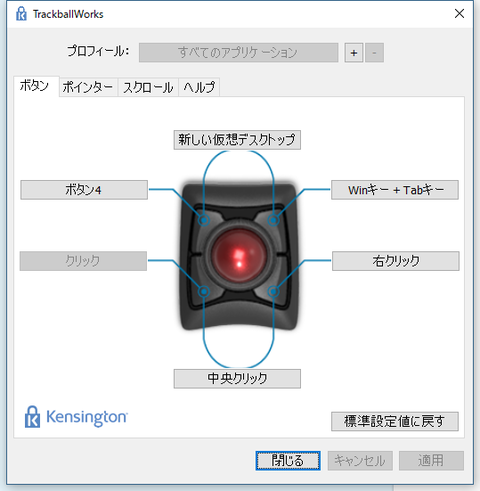Click the disabled クリック assignment button
The width and height of the screenshot is (480, 491).
point(83,261)
